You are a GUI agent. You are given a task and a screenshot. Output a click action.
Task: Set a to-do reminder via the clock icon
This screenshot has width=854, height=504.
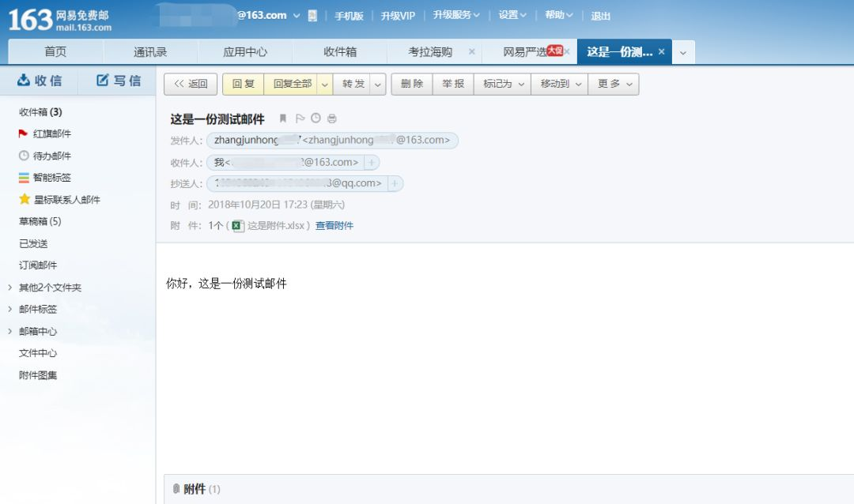coord(316,118)
